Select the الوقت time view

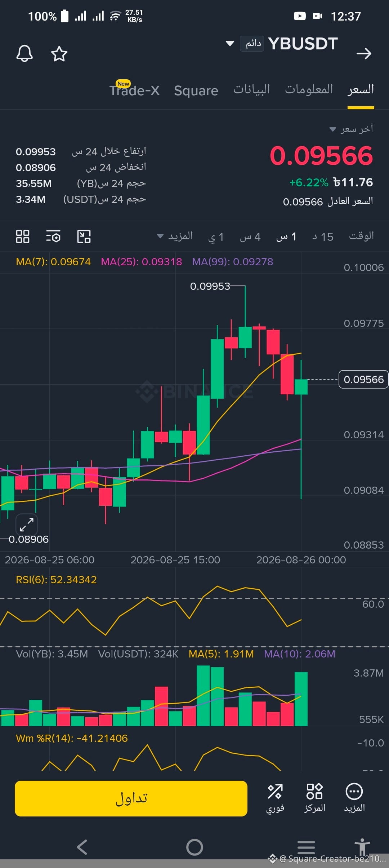[361, 236]
